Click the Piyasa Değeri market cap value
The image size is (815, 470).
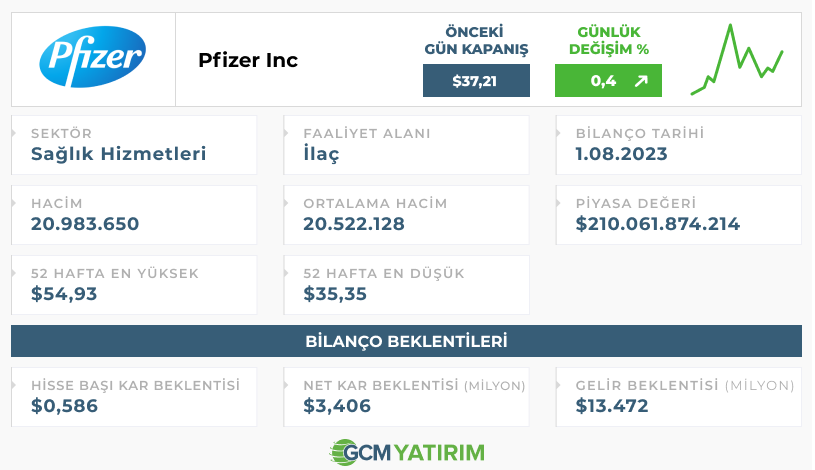(x=658, y=224)
